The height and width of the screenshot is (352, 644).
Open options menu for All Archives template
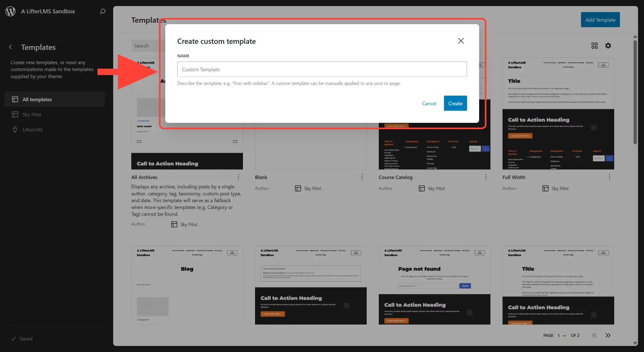pyautogui.click(x=238, y=177)
